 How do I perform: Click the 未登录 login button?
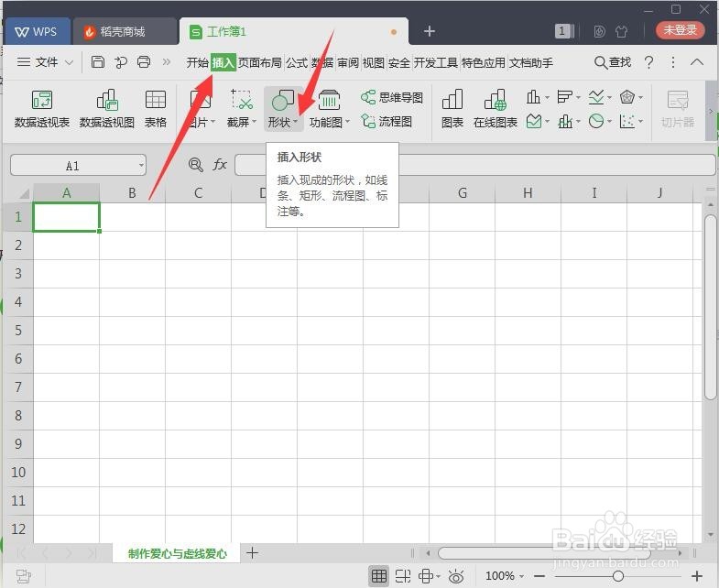tap(681, 30)
